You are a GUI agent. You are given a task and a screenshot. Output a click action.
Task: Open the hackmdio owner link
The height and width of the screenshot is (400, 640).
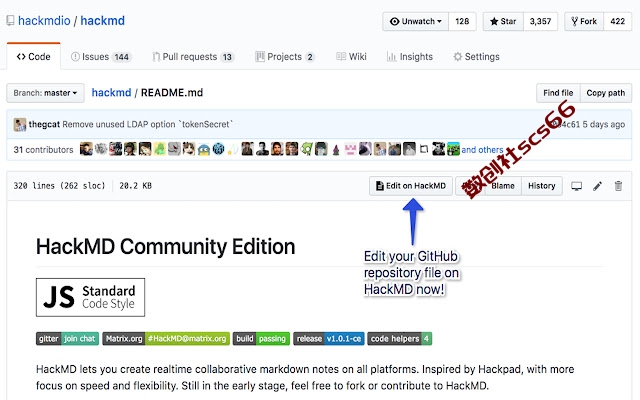[44, 20]
